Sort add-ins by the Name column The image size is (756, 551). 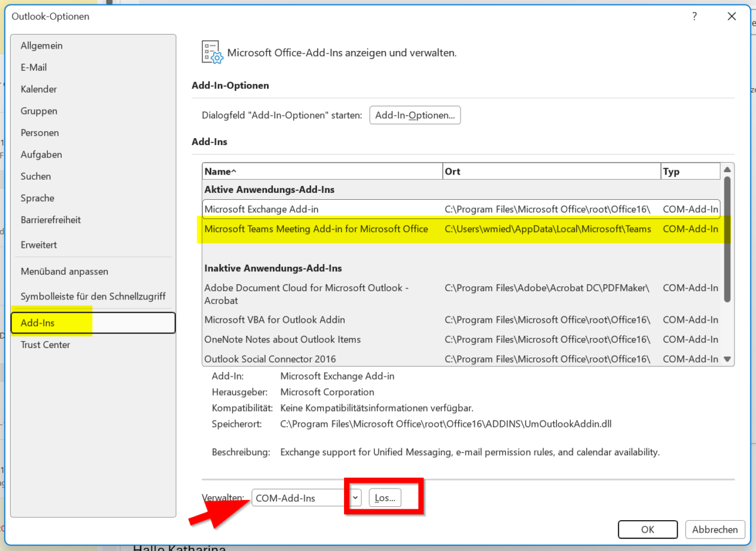coord(322,171)
